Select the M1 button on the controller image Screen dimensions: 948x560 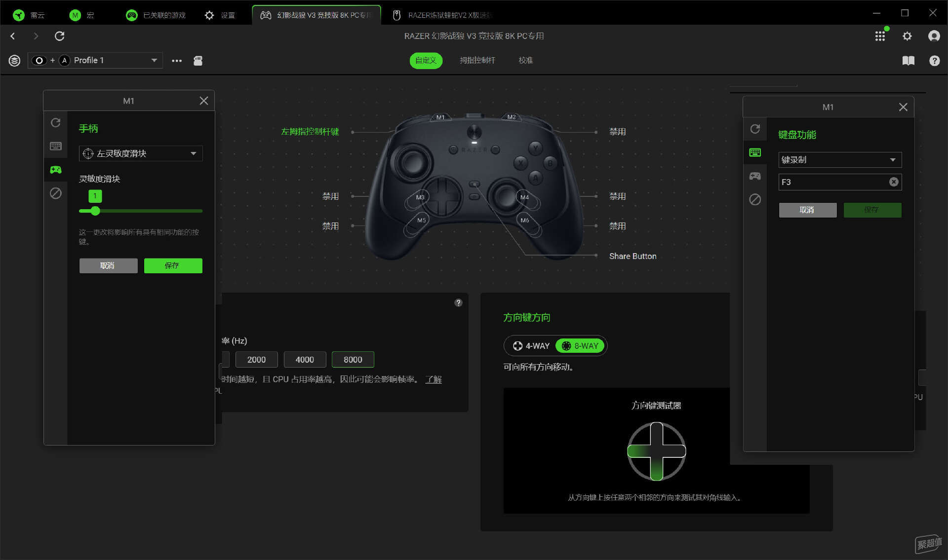point(440,117)
